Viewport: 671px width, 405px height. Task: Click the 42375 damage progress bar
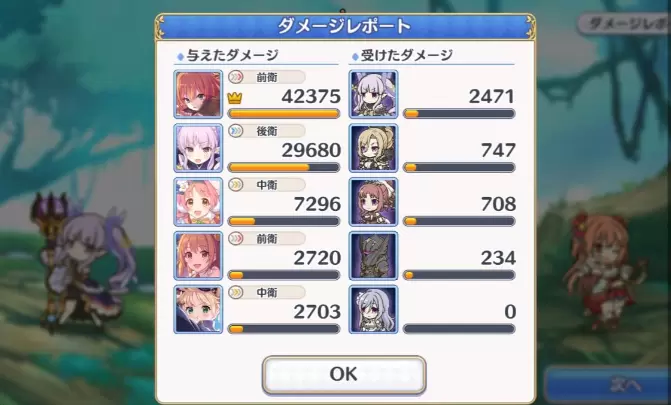tap(284, 113)
